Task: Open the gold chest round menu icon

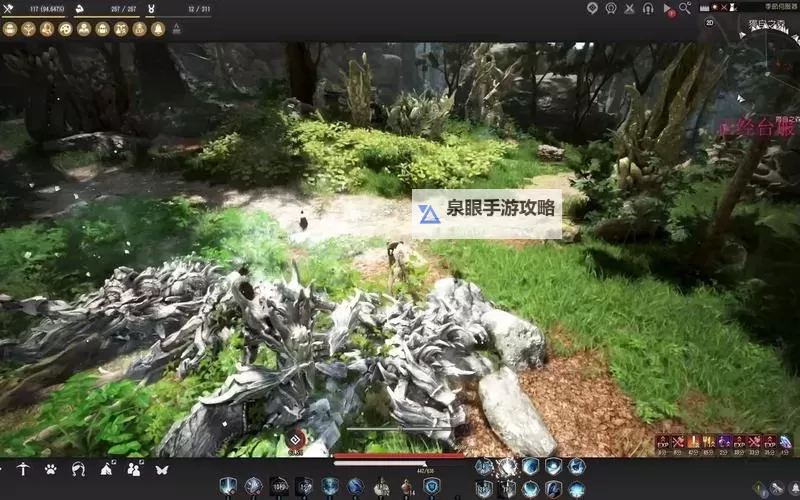Action: [x=10, y=29]
